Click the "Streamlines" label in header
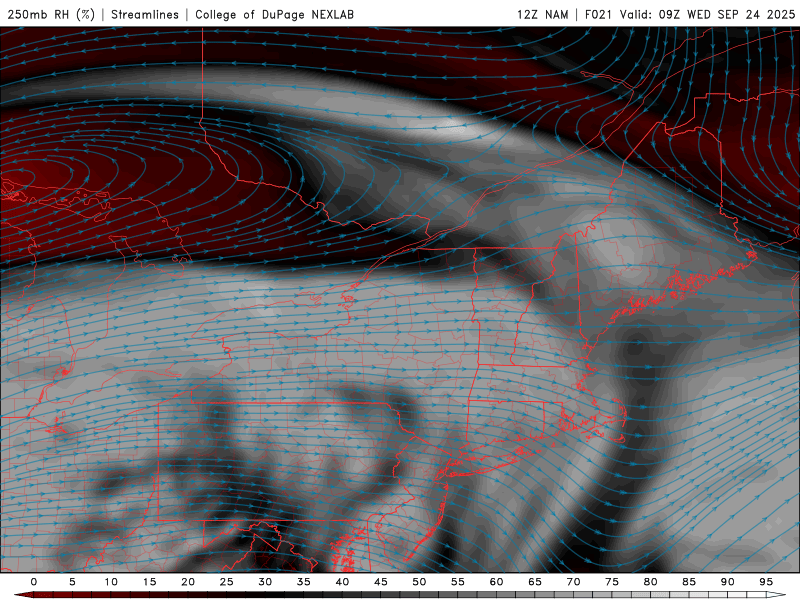Viewport: 800px width, 600px height. pos(145,14)
